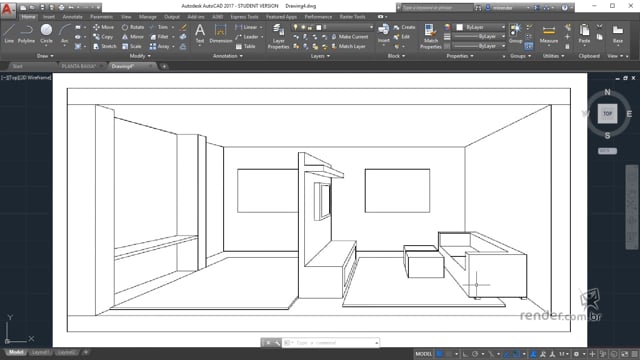This screenshot has height=360, width=640.
Task: Switch to the Annotate ribbon tab
Action: point(72,17)
